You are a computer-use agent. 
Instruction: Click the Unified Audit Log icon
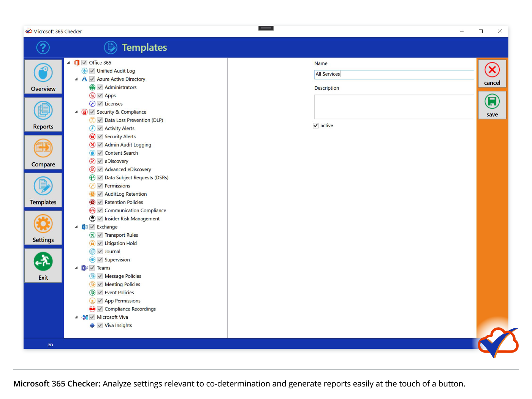pyautogui.click(x=84, y=71)
